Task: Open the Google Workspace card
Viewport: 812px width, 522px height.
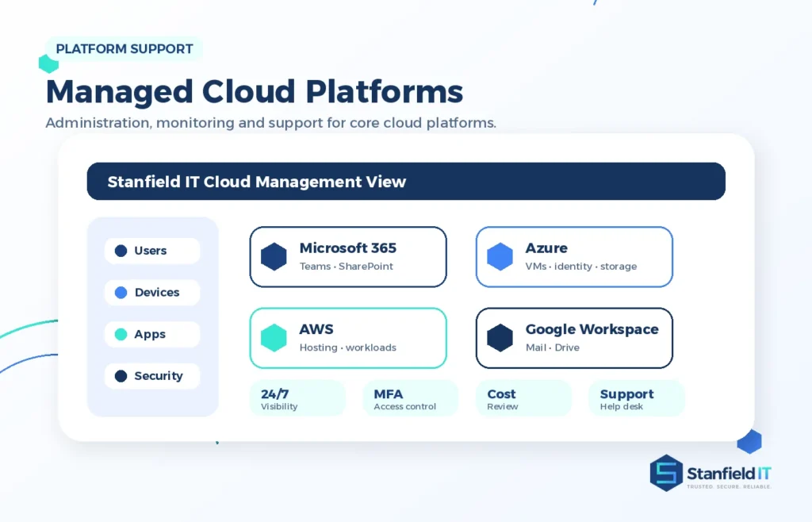Action: [574, 338]
